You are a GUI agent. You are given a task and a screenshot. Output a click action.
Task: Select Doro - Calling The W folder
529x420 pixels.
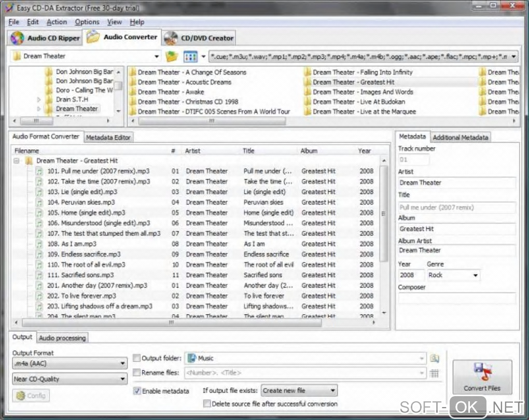79,90
